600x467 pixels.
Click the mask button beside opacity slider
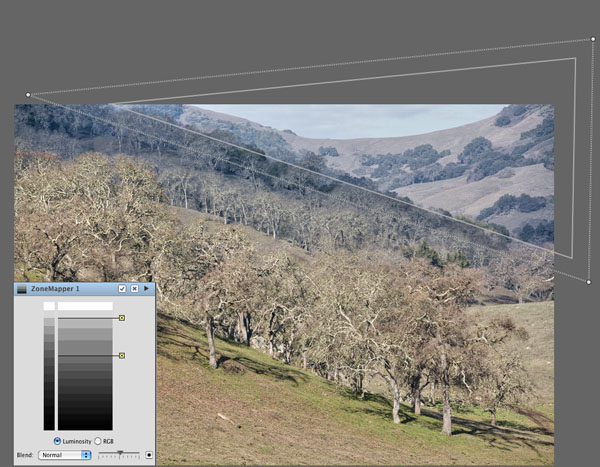click(149, 455)
